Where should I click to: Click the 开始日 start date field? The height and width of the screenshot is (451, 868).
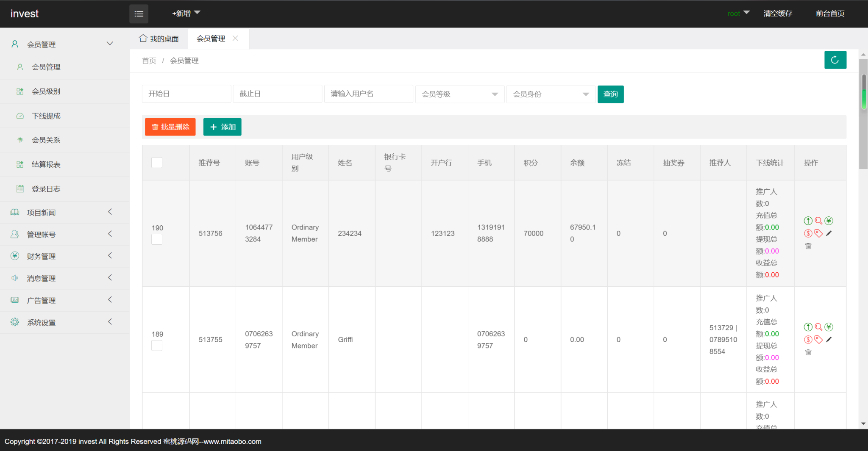(x=186, y=94)
